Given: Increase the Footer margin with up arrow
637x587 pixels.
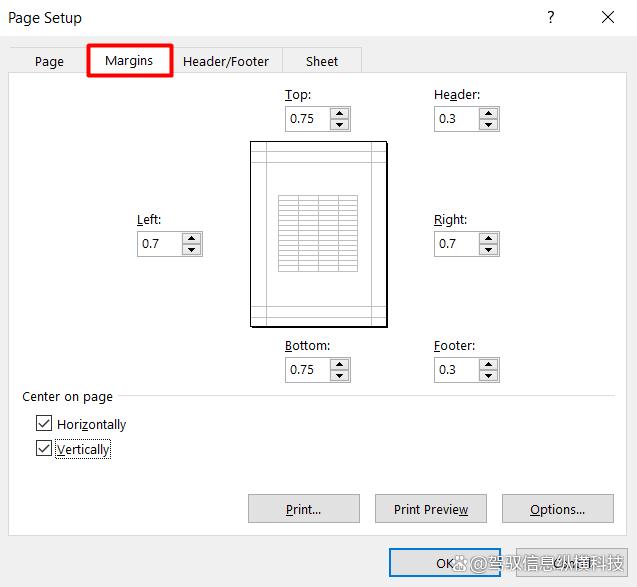Looking at the screenshot, I should pos(488,364).
